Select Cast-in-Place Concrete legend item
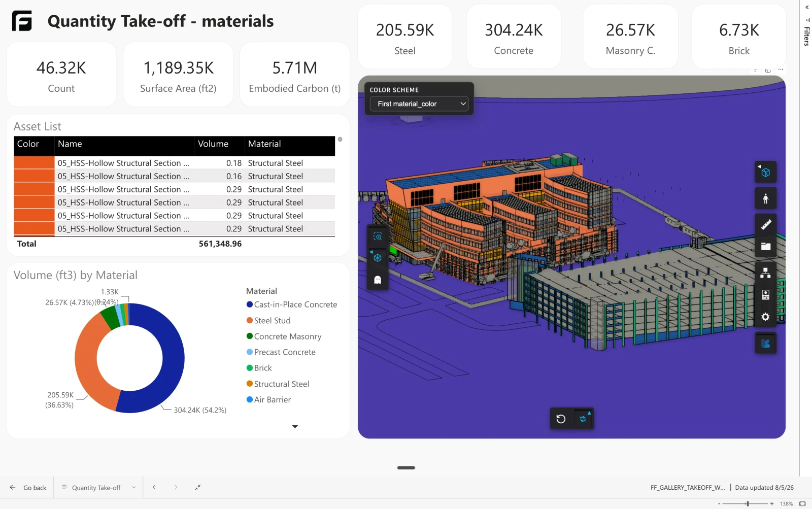This screenshot has height=509, width=812. click(292, 304)
